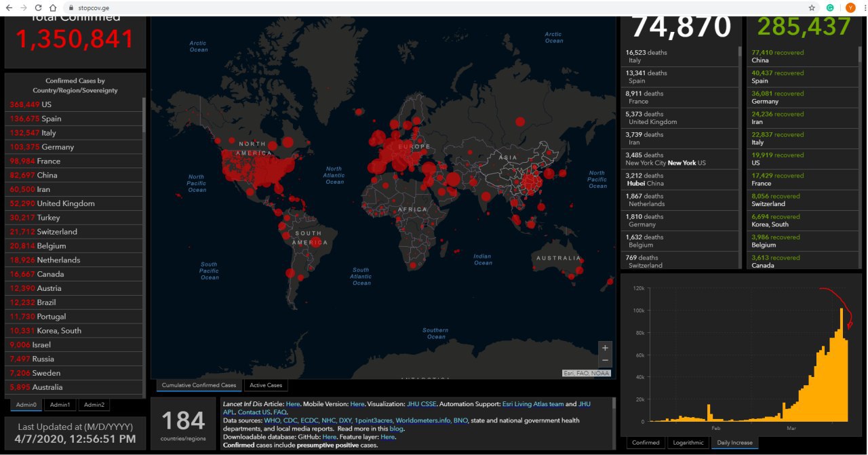Screen dimensions: 868x455
Task: Select the '98,984 France' row
Action: (x=75, y=161)
